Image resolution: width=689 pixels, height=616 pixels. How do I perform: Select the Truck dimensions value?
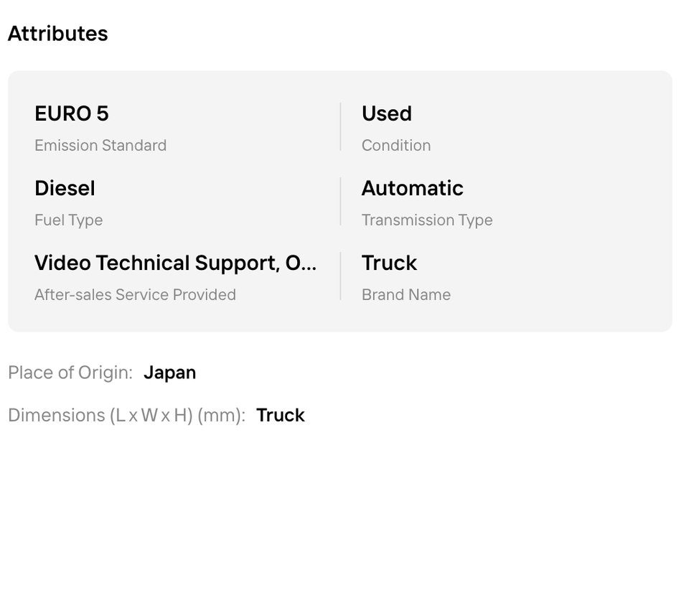pos(281,416)
